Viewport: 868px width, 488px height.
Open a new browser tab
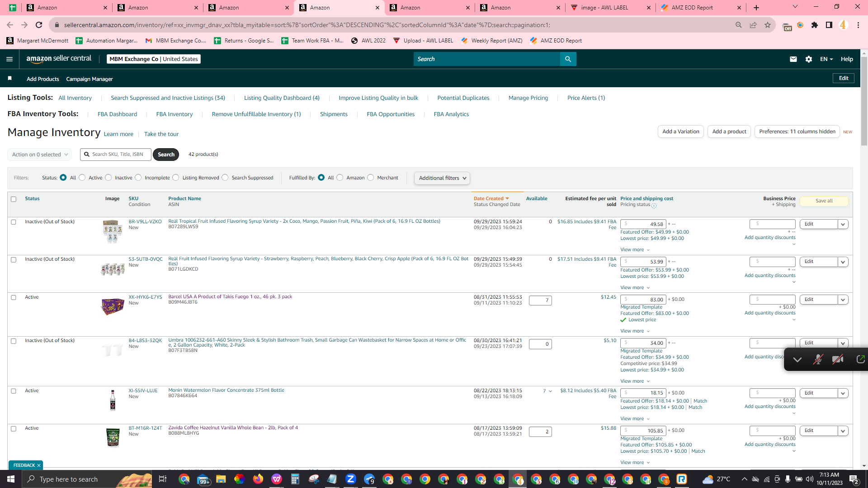[x=756, y=8]
